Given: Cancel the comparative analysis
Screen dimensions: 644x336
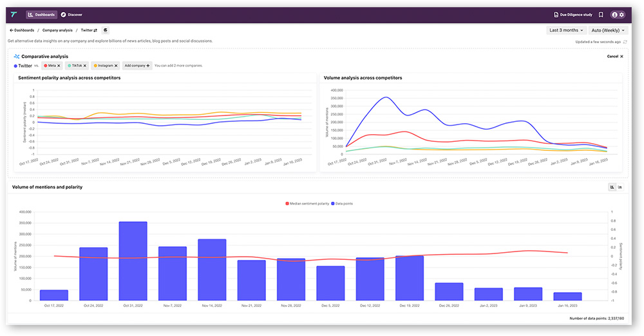Looking at the screenshot, I should (615, 56).
